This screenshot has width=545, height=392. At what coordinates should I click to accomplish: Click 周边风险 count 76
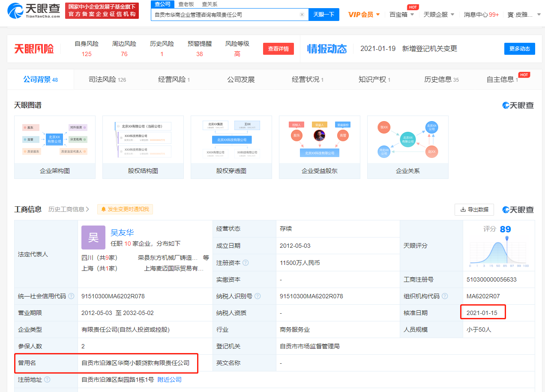[x=124, y=54]
